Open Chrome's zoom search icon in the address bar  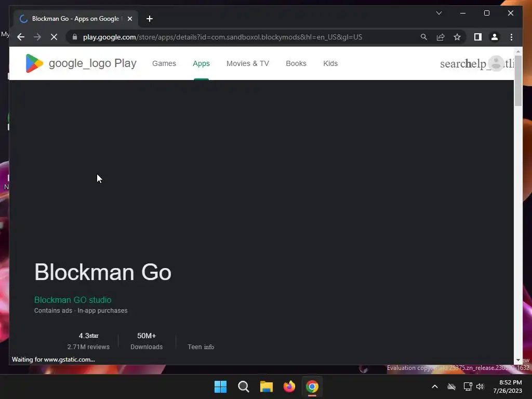coord(424,37)
